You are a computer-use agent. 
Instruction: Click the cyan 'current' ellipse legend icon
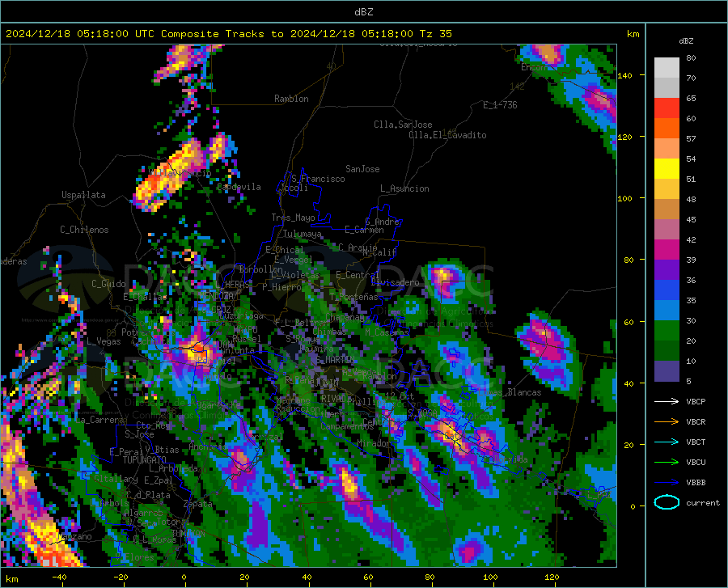click(x=667, y=502)
